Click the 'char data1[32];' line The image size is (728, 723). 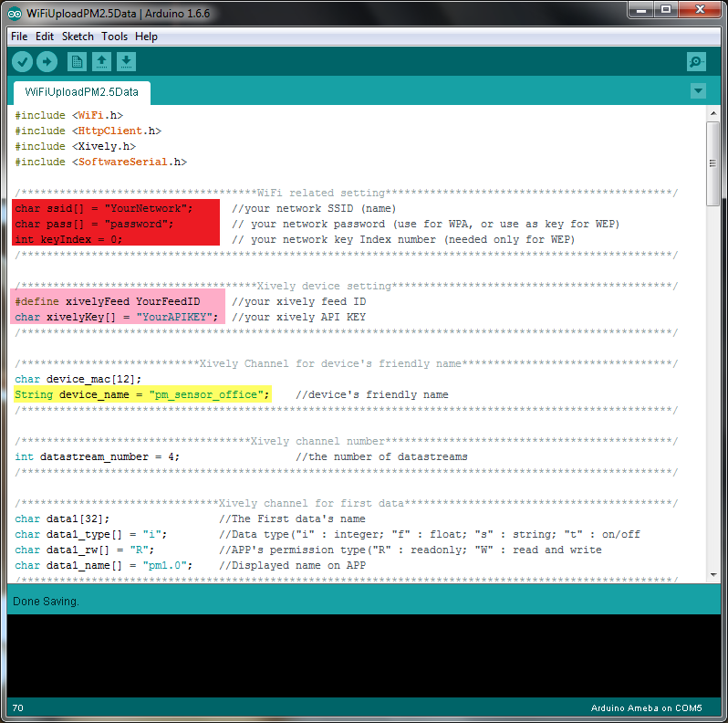click(62, 519)
